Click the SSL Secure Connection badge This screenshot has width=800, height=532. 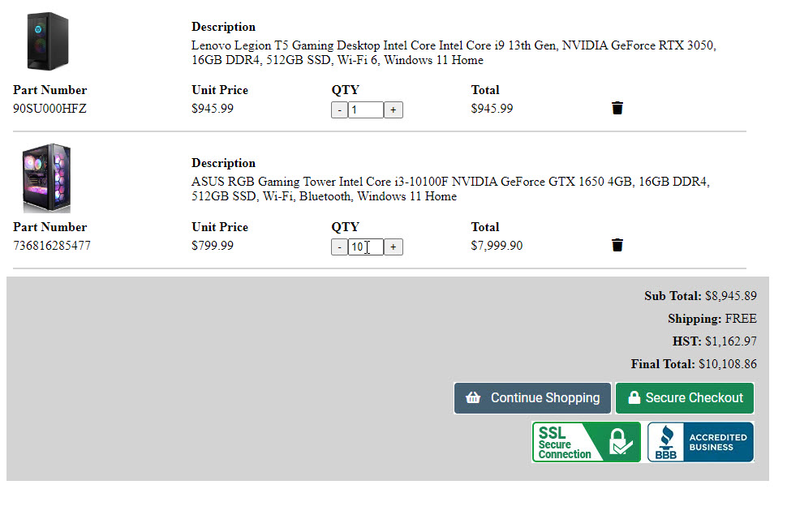[586, 442]
